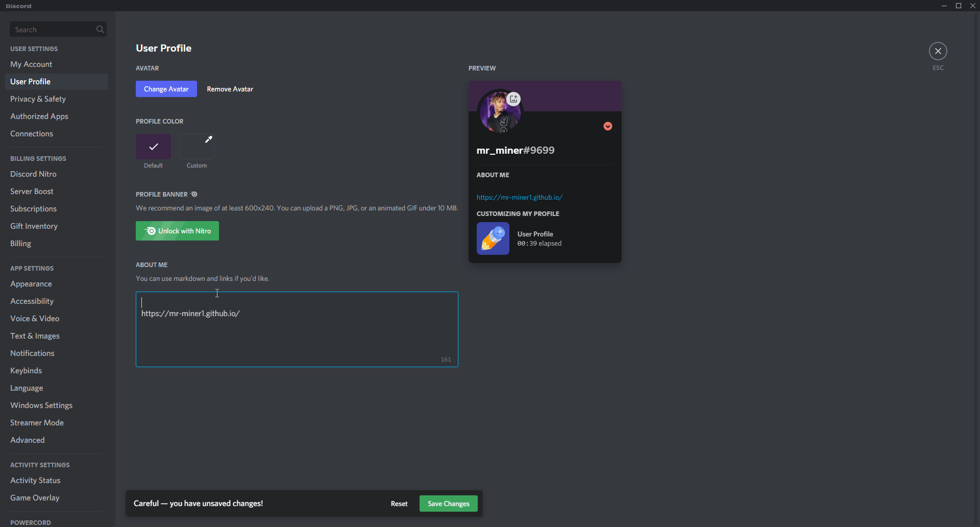Click the avatar upload icon in preview
980x527 pixels.
click(x=513, y=99)
